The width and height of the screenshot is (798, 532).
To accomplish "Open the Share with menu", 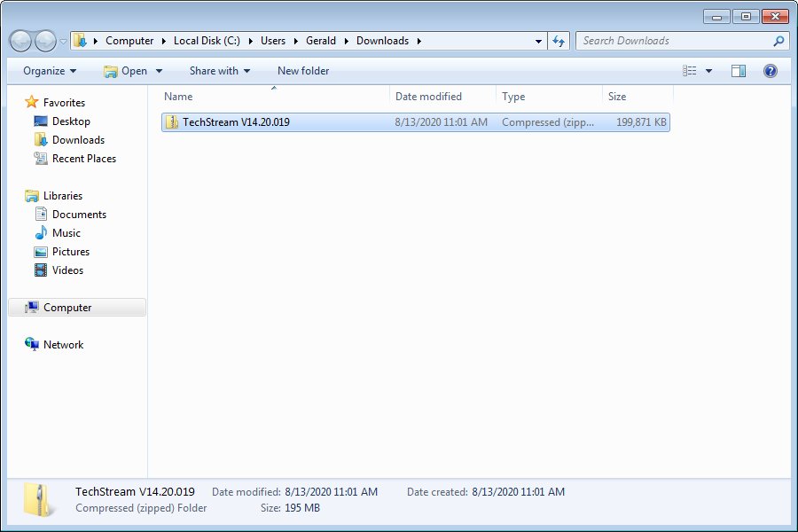I will 220,71.
